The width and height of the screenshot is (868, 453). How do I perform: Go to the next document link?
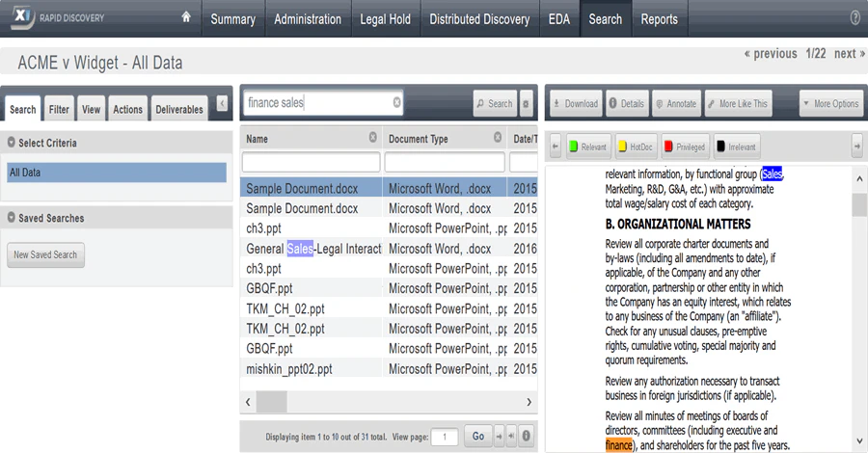tap(850, 54)
